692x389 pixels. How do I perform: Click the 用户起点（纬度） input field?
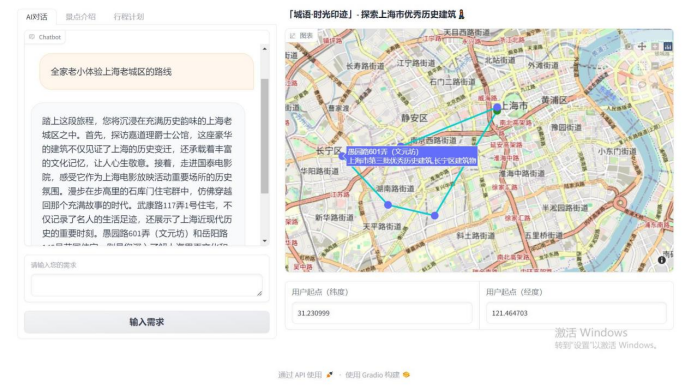[382, 313]
